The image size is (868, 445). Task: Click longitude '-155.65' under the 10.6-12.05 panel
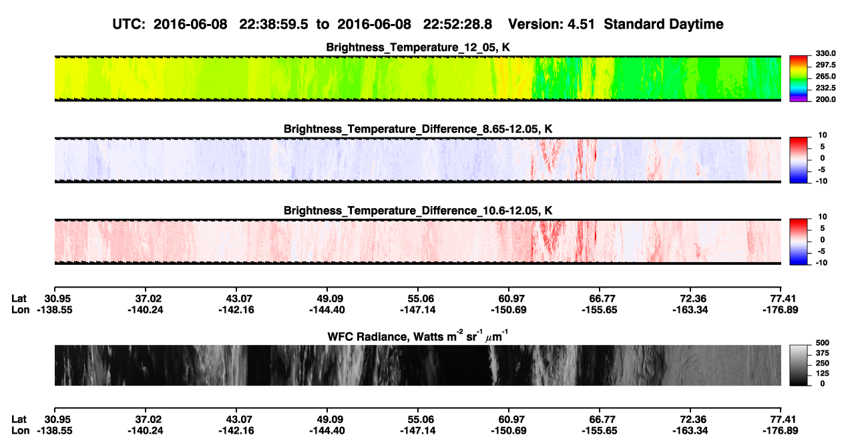600,310
